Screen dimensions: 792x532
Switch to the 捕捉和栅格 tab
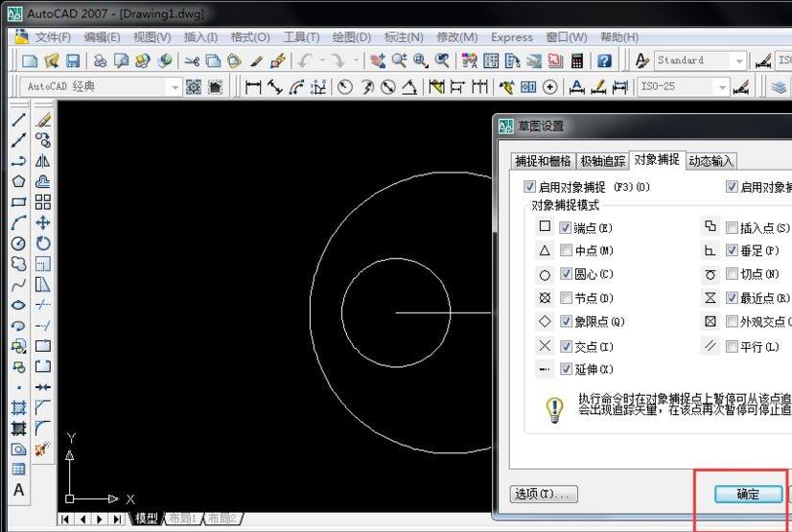point(543,161)
